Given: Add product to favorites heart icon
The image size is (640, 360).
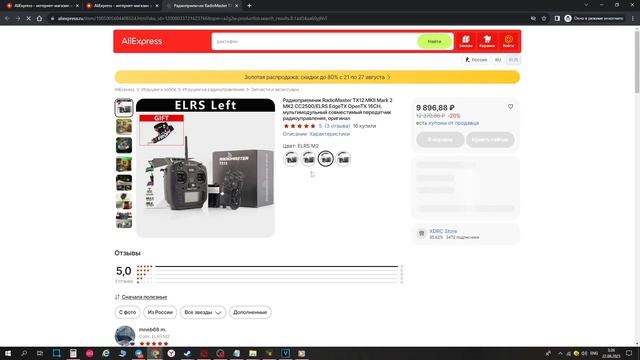Looking at the screenshot, I should 510,107.
